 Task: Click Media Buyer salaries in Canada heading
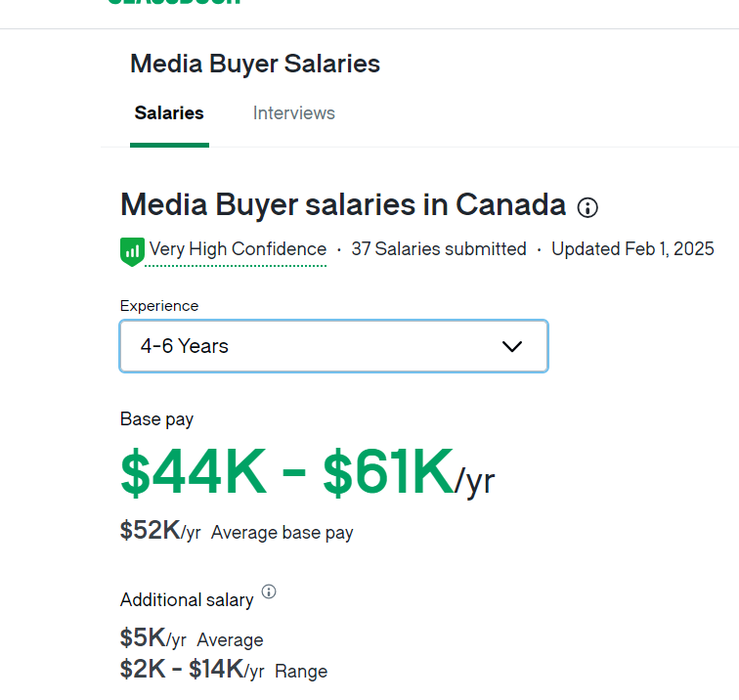pos(343,205)
